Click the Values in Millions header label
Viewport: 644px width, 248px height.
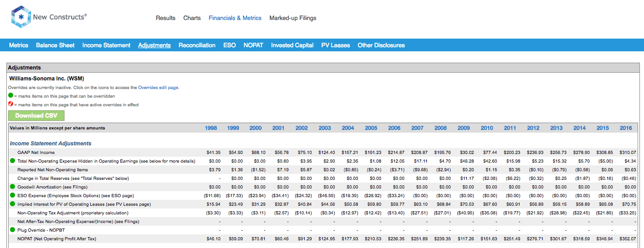point(57,128)
